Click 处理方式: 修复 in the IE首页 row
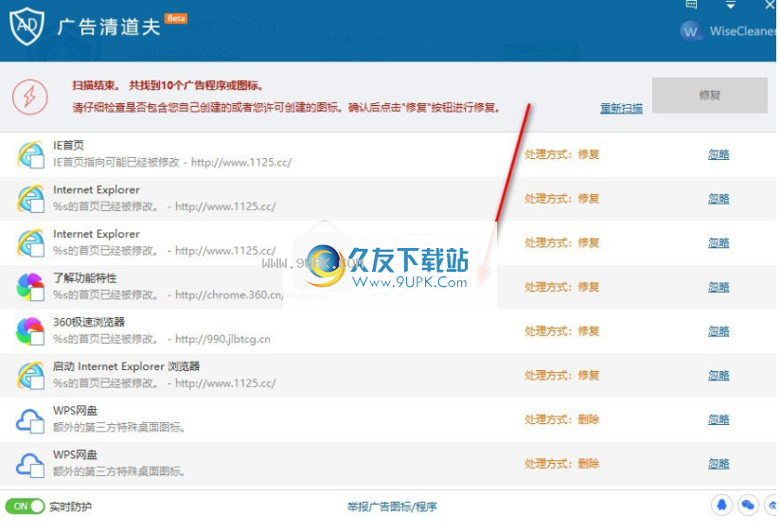 (561, 154)
